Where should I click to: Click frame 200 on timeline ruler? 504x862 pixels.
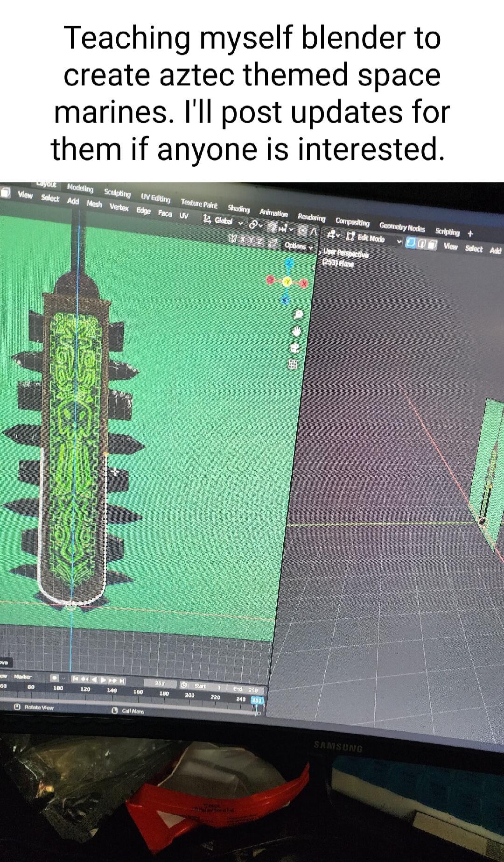189,695
